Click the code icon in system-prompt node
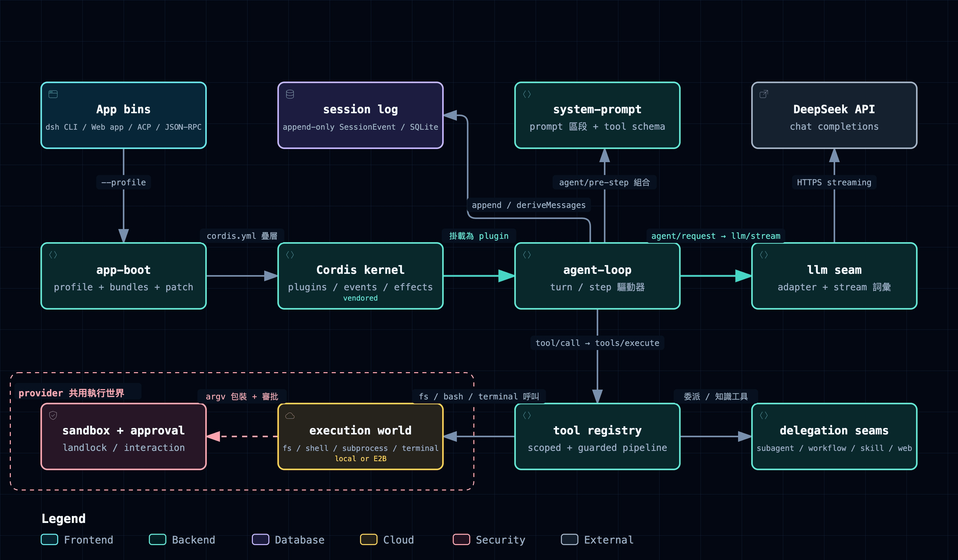Screen dimensions: 958x560 [x=527, y=94]
